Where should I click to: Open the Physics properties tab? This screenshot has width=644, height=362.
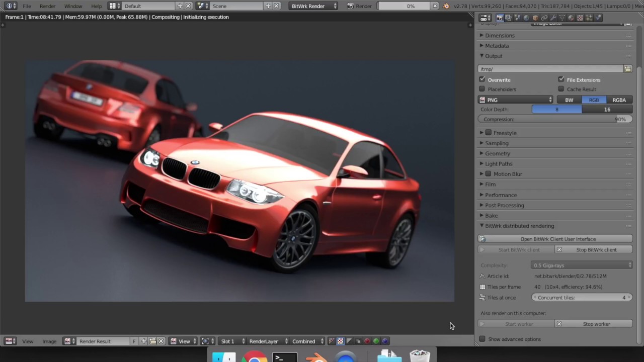coord(598,18)
